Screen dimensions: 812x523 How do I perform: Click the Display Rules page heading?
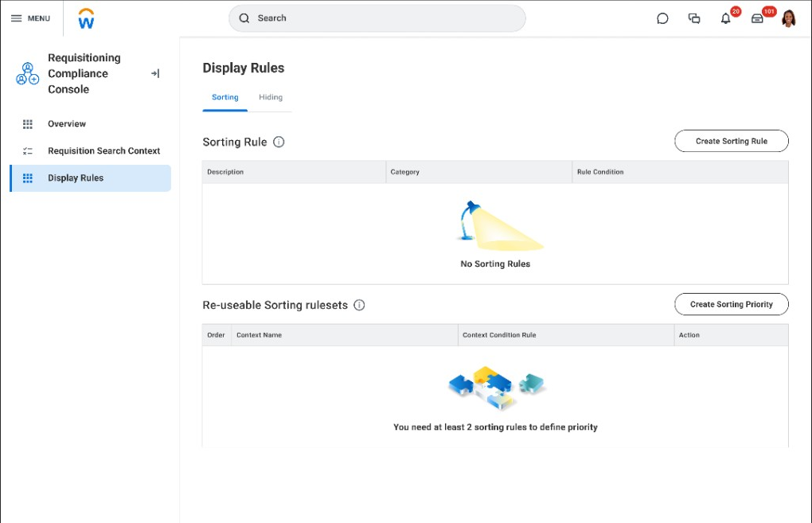244,68
